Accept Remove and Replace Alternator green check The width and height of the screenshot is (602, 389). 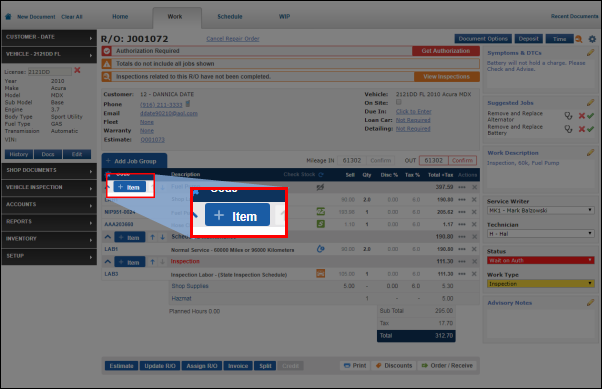pos(590,116)
